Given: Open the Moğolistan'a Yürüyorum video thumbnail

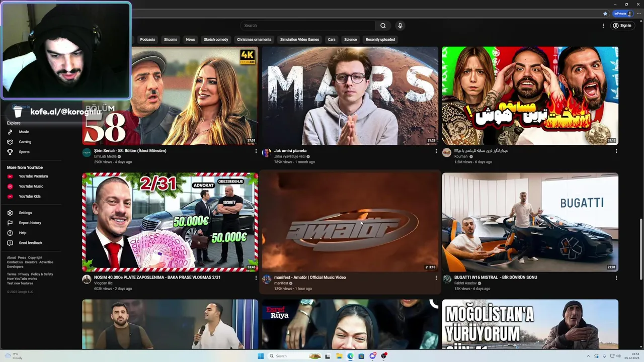Looking at the screenshot, I should (530, 324).
